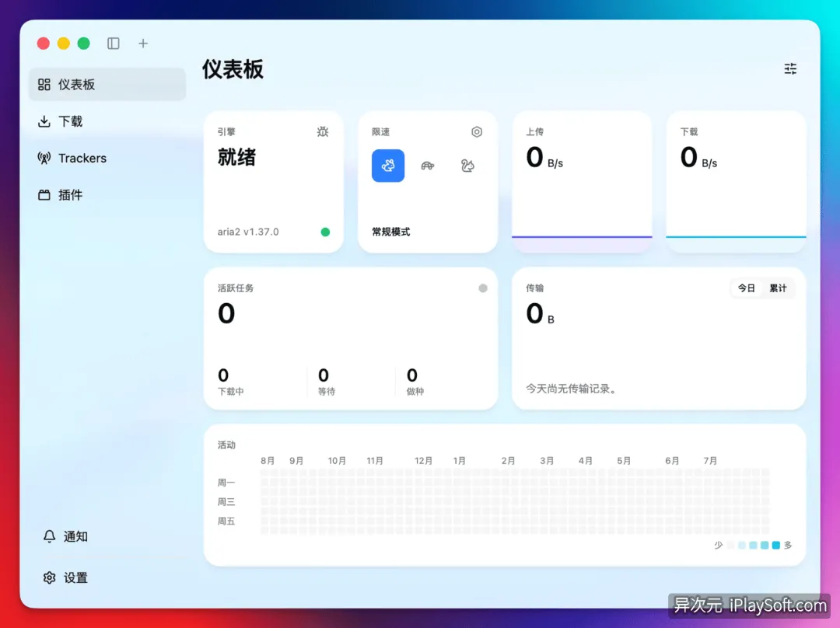Click the plus icon to add a download

click(143, 44)
